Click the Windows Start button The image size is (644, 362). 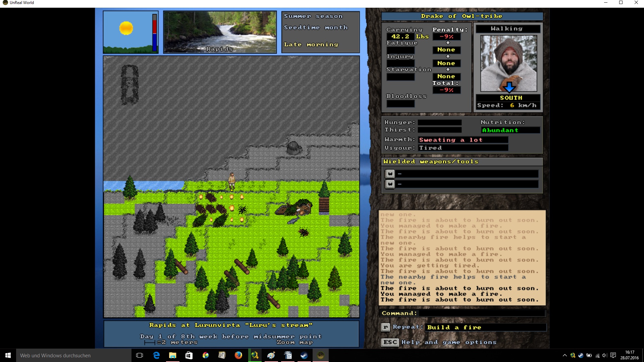click(x=8, y=355)
